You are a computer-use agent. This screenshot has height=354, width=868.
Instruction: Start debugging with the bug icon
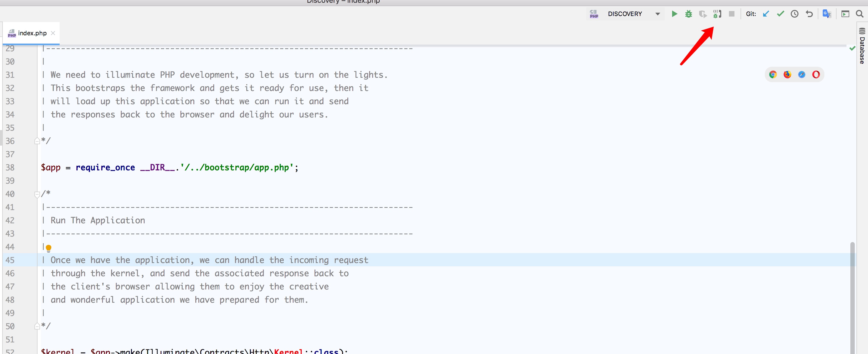pyautogui.click(x=688, y=14)
